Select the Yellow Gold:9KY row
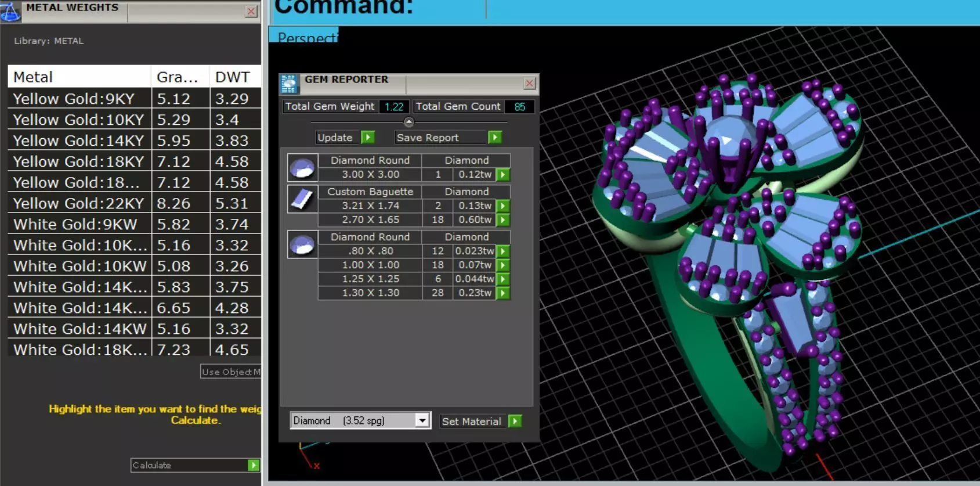980x486 pixels. 135,99
